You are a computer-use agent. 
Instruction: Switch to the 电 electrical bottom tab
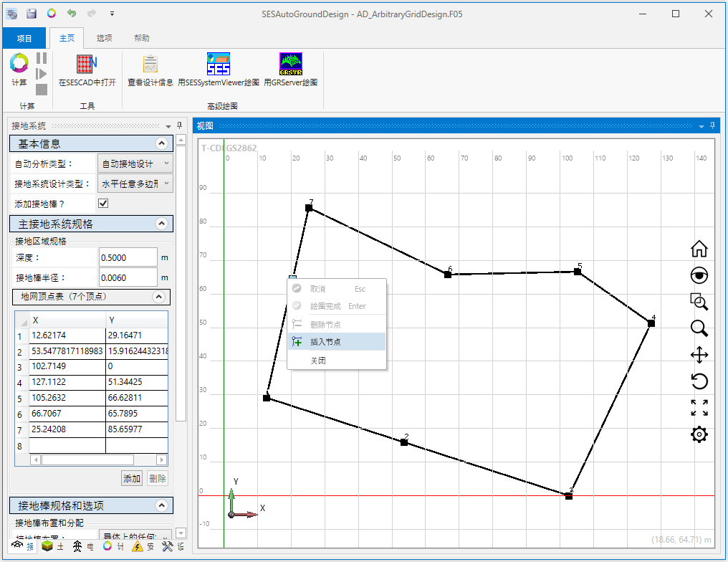click(x=83, y=546)
